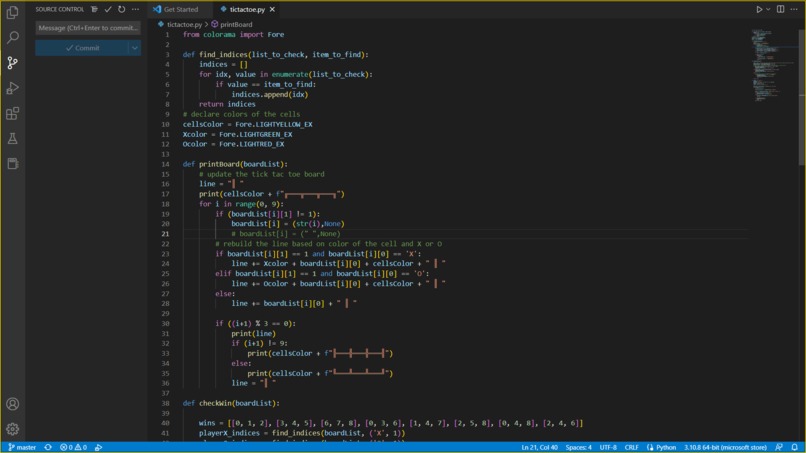Click comment '# declare colors of the cells'
This screenshot has height=453, width=806.
click(241, 114)
